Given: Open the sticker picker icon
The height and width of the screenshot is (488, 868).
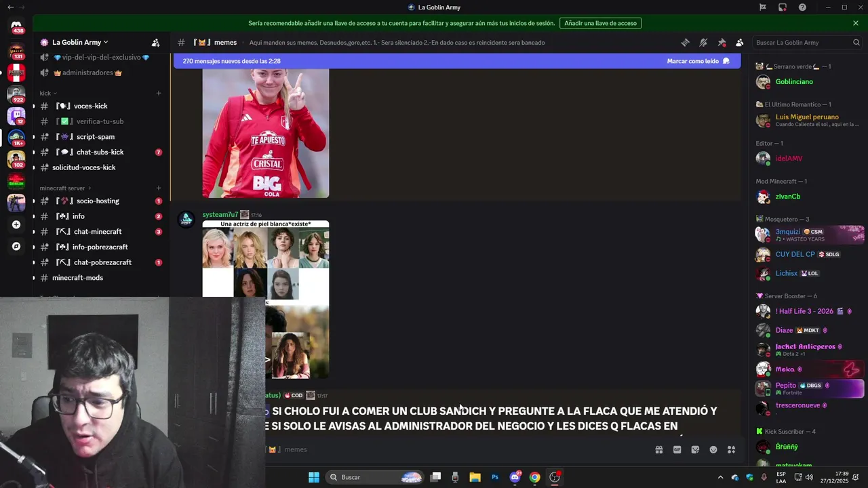Looking at the screenshot, I should coord(695,449).
